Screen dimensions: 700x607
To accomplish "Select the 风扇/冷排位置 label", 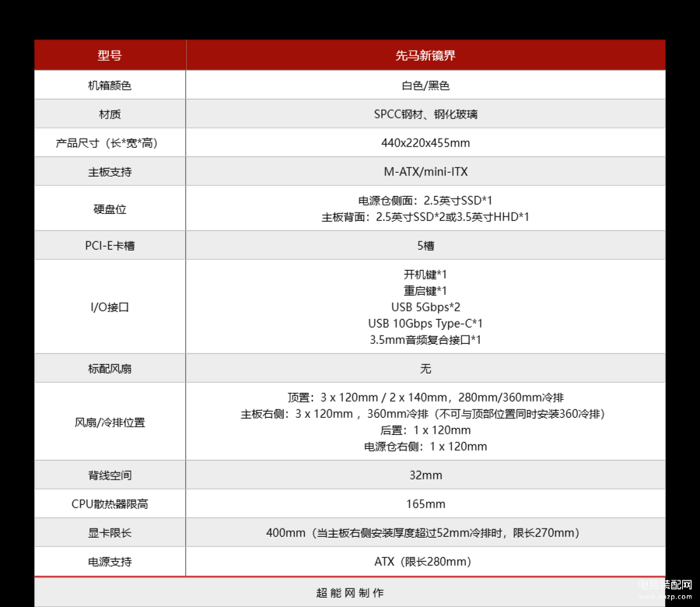I will coord(110,422).
